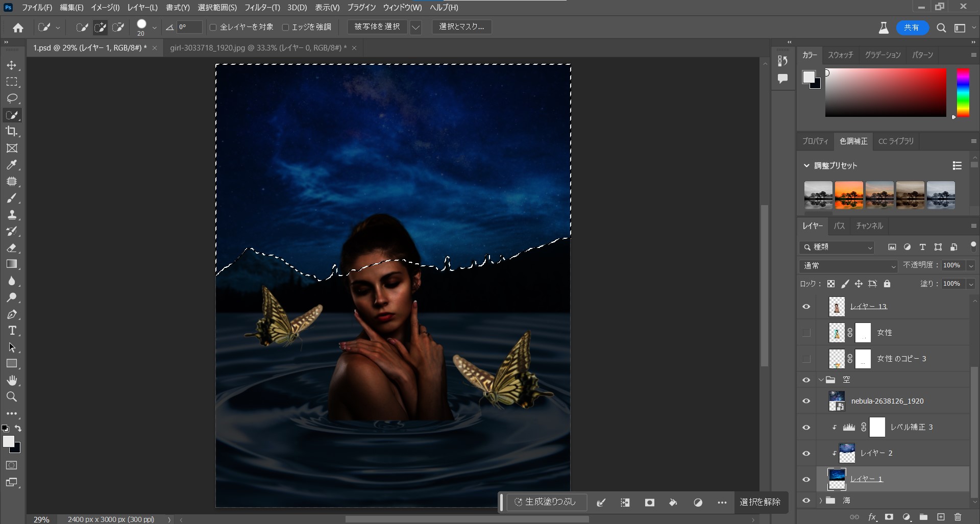Screen dimensions: 980x524
Task: Open the blend mode 通常 dropdown
Action: tap(848, 266)
